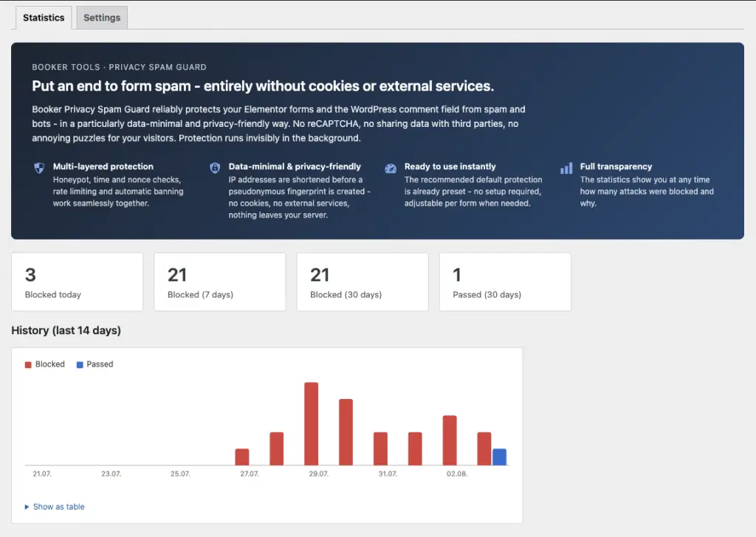Click the shield icon for Multi-layered protection
Viewport: 756px width, 537px height.
(x=40, y=167)
